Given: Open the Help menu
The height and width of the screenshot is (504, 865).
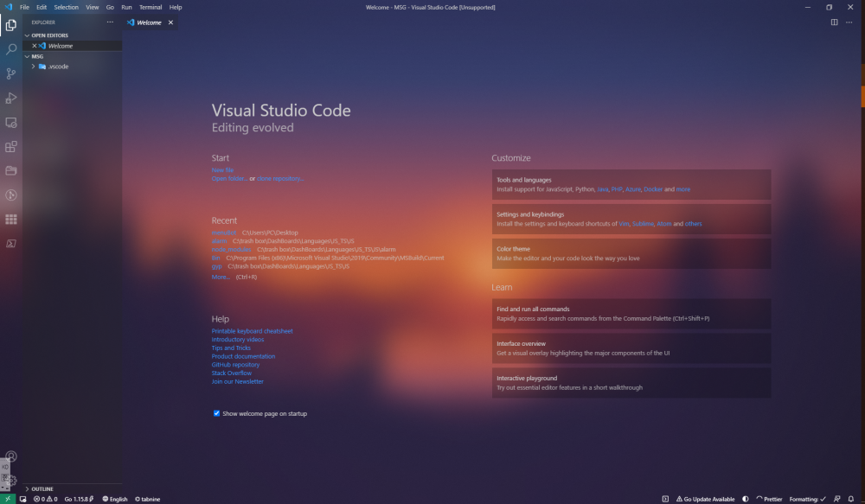Looking at the screenshot, I should pos(176,7).
